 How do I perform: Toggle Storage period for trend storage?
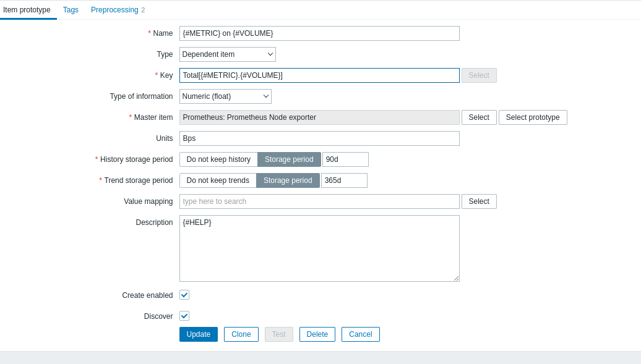click(x=288, y=180)
